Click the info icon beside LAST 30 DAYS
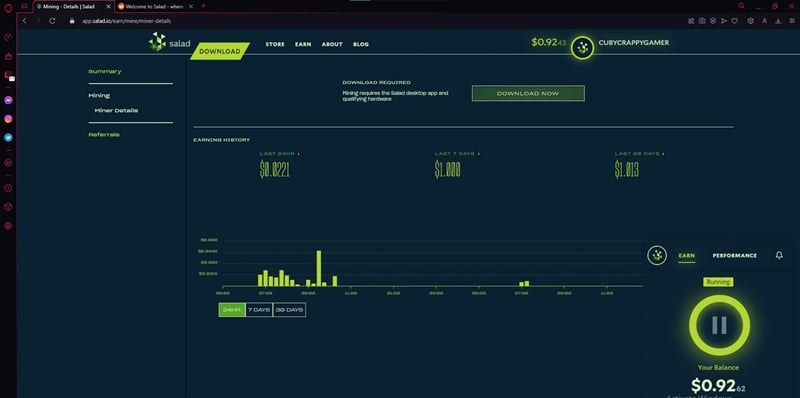800x398 pixels. (x=663, y=154)
